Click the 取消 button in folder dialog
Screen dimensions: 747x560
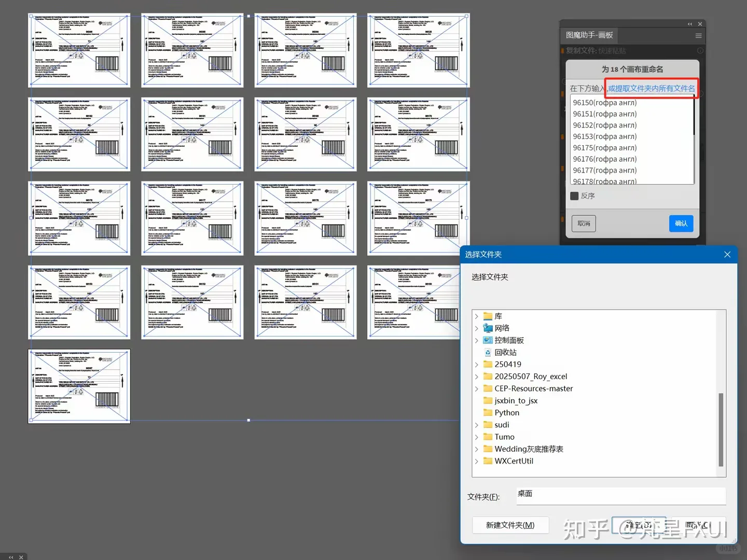coord(698,525)
